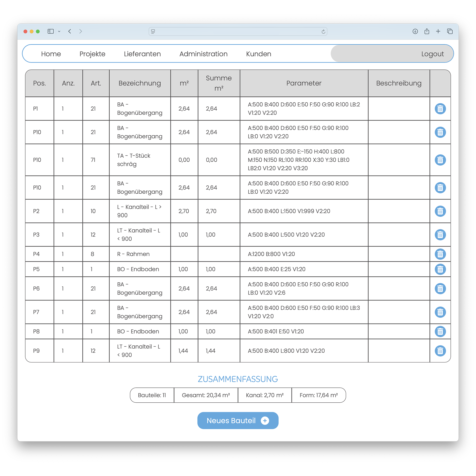This screenshot has width=476, height=476.
Task: Go back with browser back arrow
Action: point(70,31)
